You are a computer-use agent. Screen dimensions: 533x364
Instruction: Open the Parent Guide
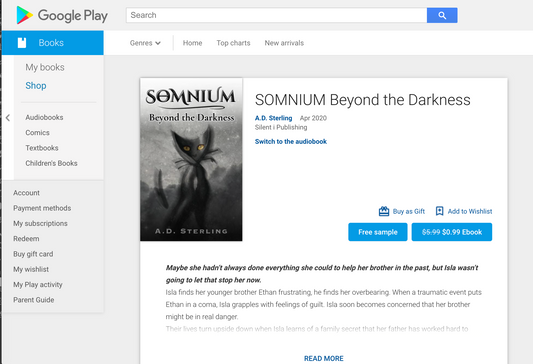34,300
